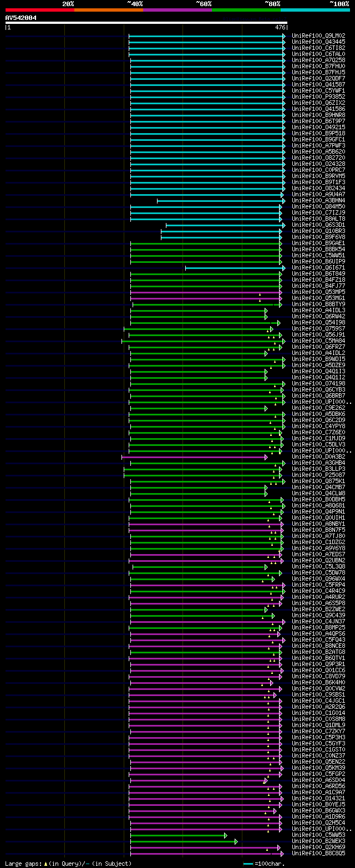The width and height of the screenshot is (355, 868).
Task: Open hit UniRef100_B9T1F3
Action: pos(318,182)
